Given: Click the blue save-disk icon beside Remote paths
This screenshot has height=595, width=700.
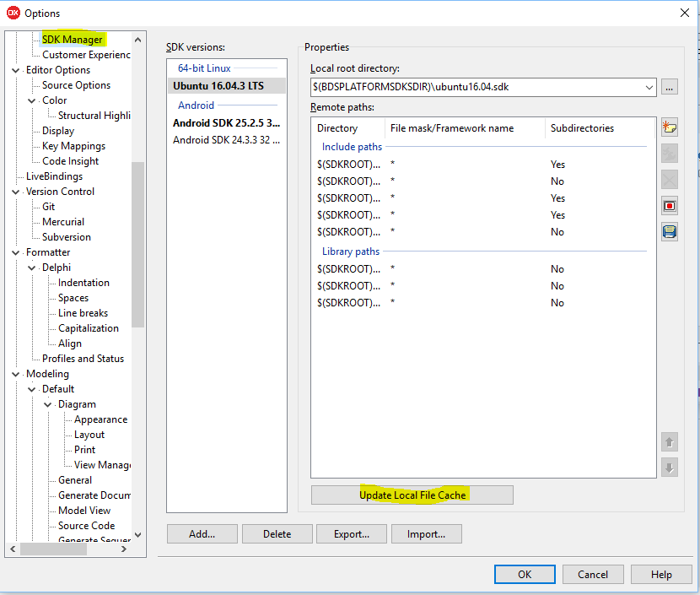Looking at the screenshot, I should [669, 232].
